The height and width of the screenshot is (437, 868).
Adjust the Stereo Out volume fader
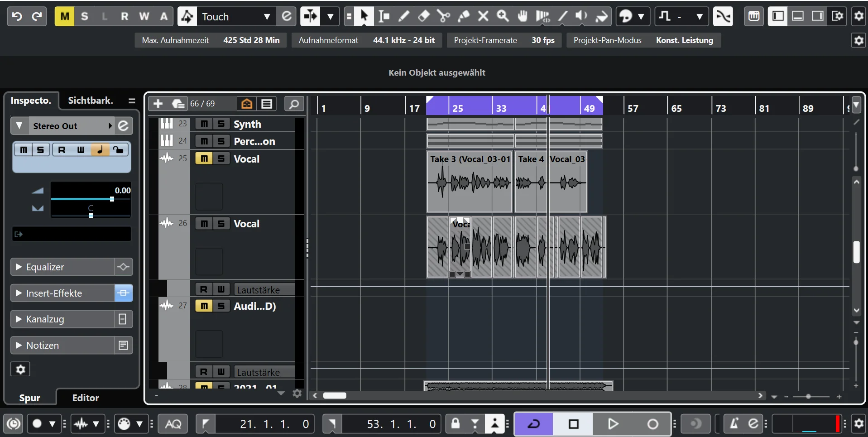point(112,199)
